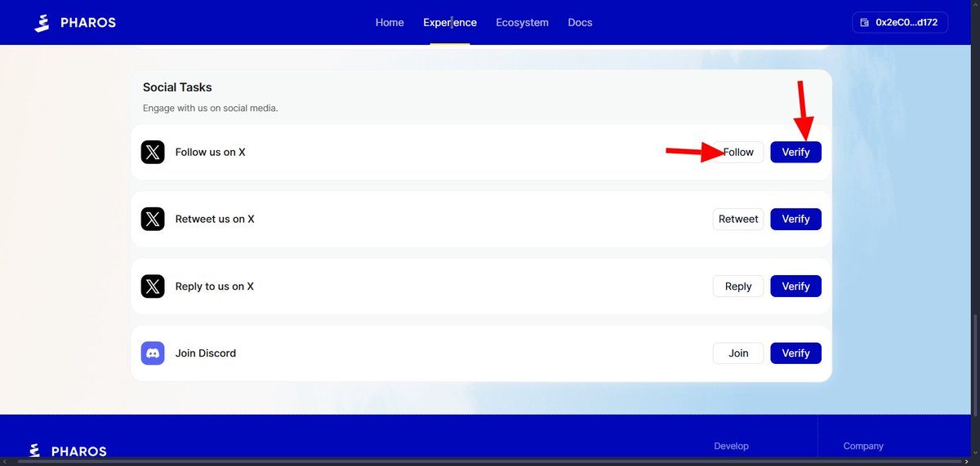Screen dimensions: 980x466
Task: Click the X icon beside Follow us on X
Action: (153, 152)
